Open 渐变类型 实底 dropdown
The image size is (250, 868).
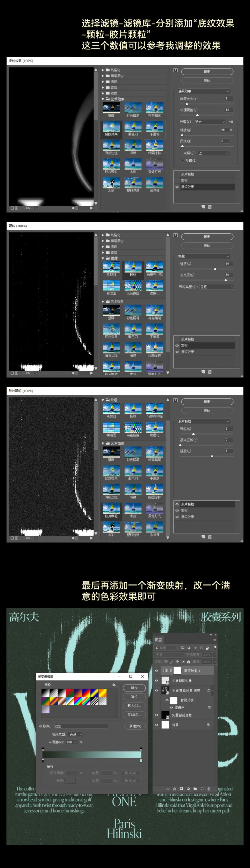(x=75, y=734)
